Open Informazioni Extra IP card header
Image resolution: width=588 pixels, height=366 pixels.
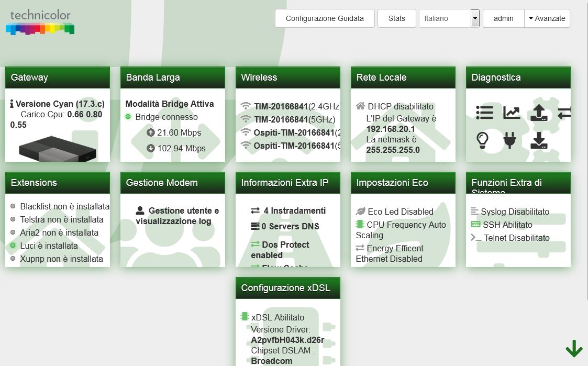(287, 183)
